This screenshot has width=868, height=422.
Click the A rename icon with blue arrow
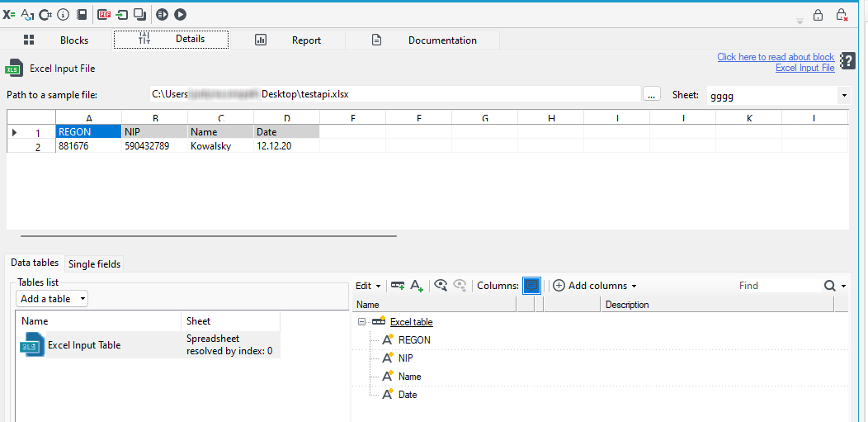coord(27,15)
